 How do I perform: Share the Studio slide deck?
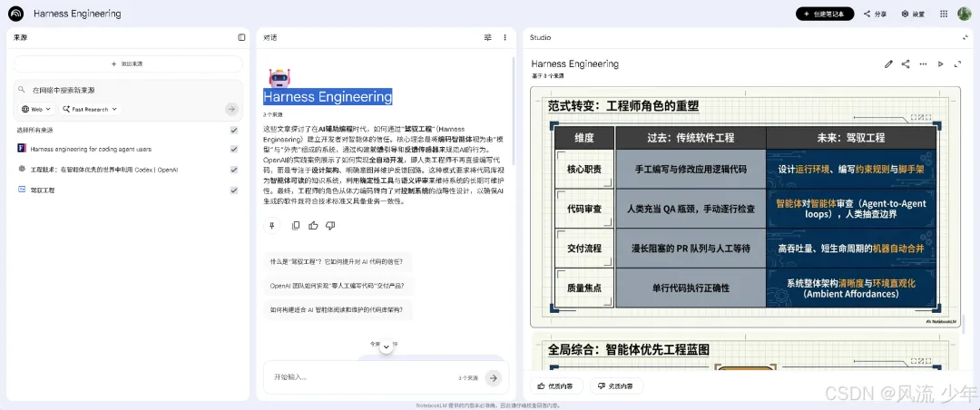pos(906,63)
